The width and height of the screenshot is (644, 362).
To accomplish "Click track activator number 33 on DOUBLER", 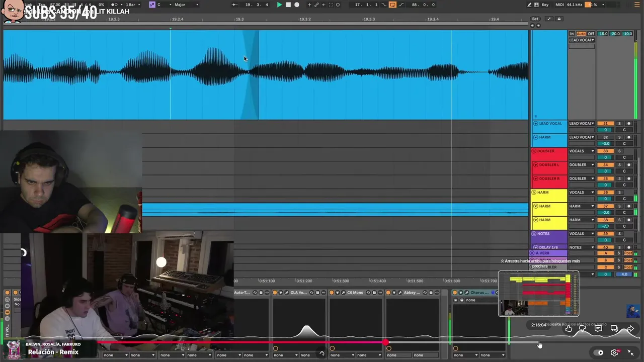I will [x=606, y=151].
